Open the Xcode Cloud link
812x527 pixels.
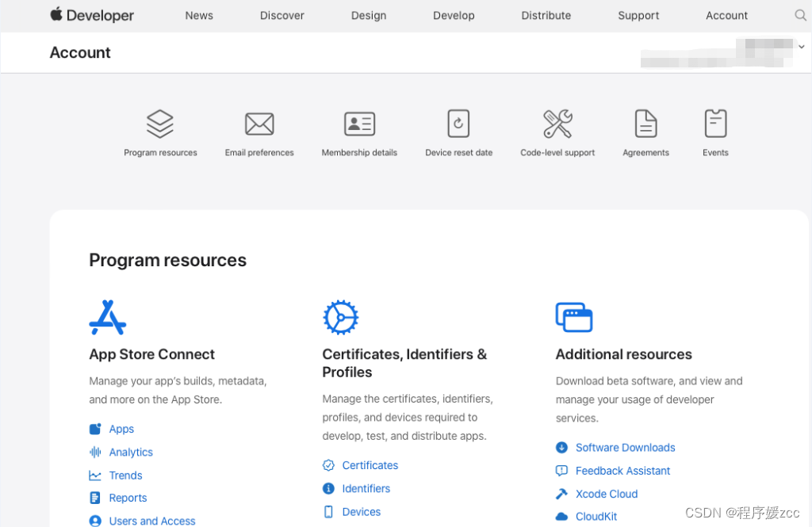click(607, 494)
